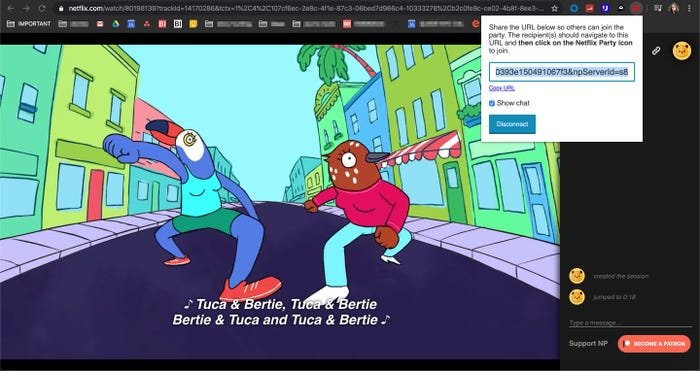Open the media control playlist icon
Screen dimensions: 700x371
click(x=658, y=8)
